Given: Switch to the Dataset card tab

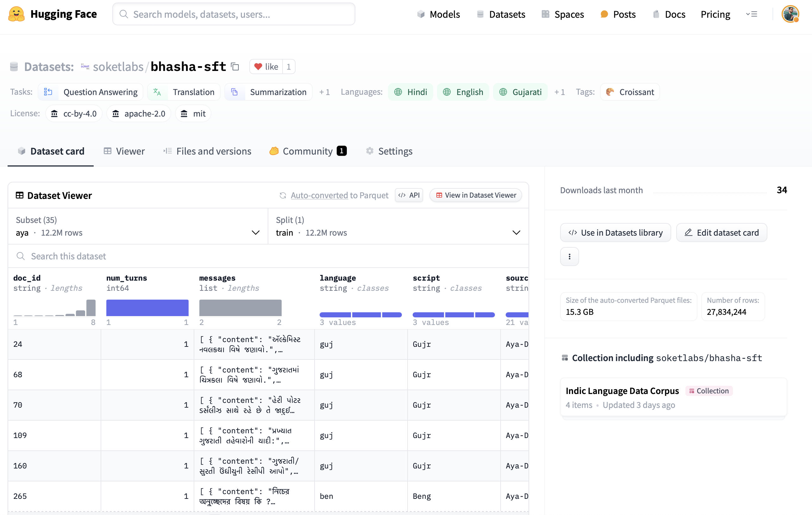Looking at the screenshot, I should tap(51, 151).
